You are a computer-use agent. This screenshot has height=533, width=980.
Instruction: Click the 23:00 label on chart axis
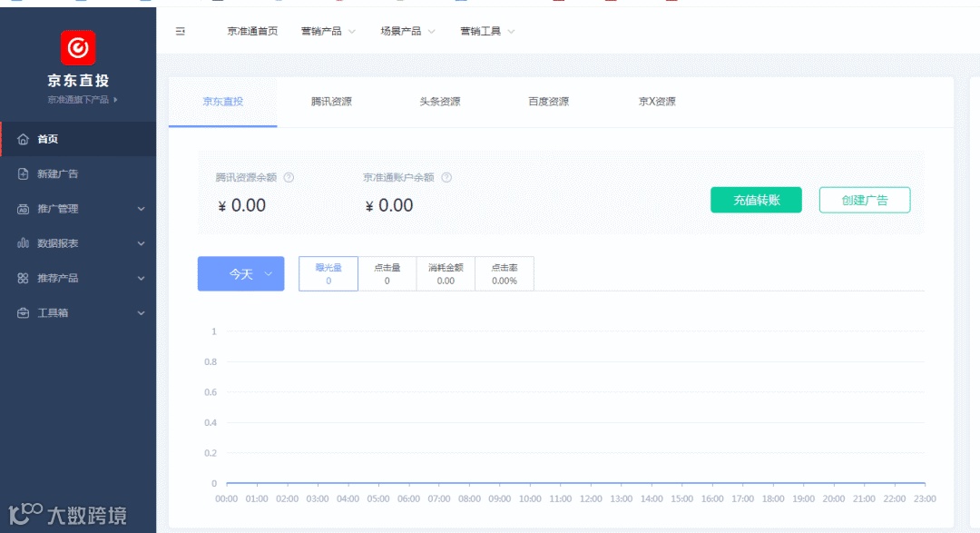[925, 499]
